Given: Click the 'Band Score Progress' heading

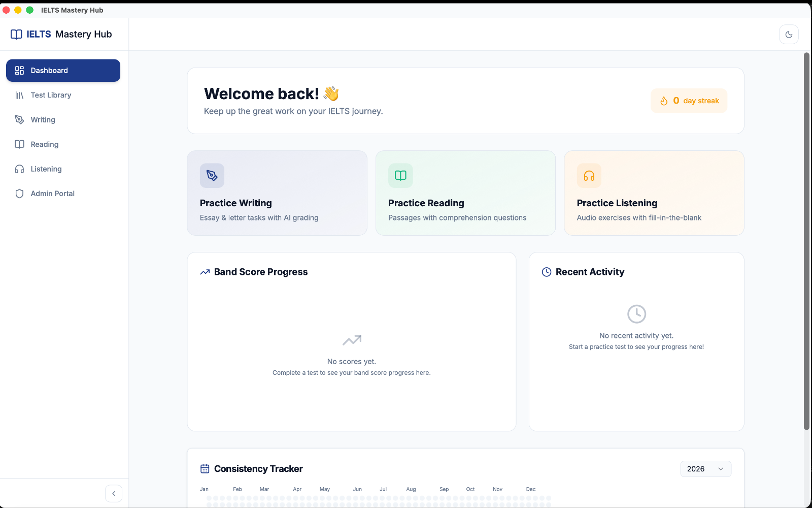Looking at the screenshot, I should pos(261,272).
